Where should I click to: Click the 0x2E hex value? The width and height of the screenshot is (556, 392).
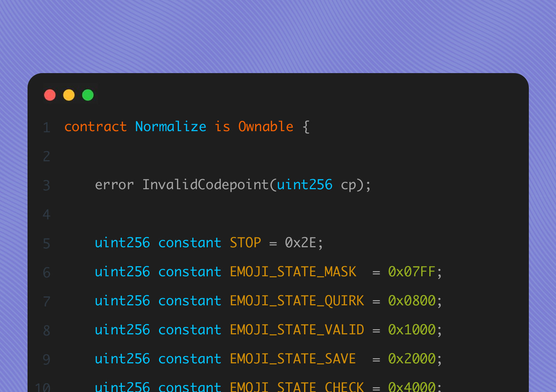300,243
